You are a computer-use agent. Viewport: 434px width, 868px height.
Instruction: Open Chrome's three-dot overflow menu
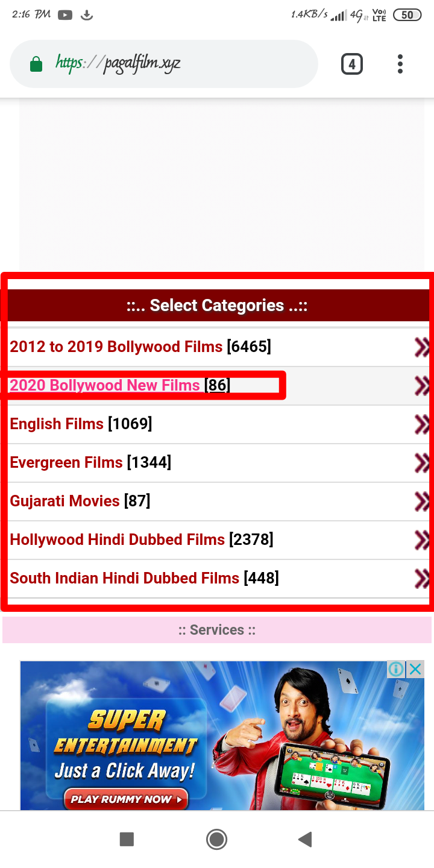point(400,64)
